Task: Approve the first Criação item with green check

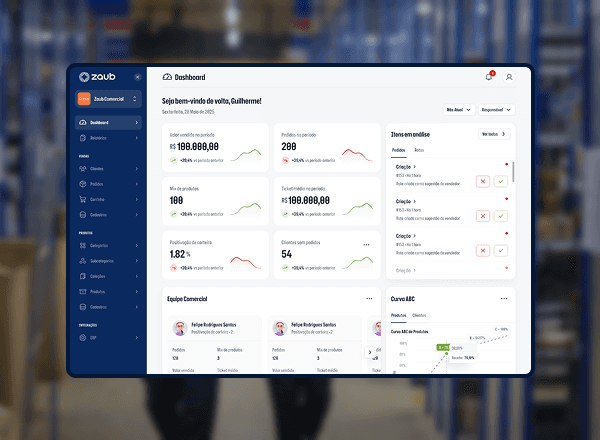Action: tap(501, 181)
